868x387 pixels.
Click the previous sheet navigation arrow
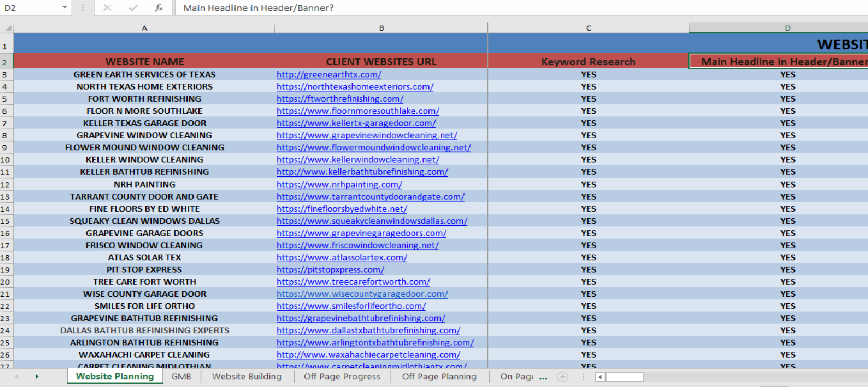point(16,376)
